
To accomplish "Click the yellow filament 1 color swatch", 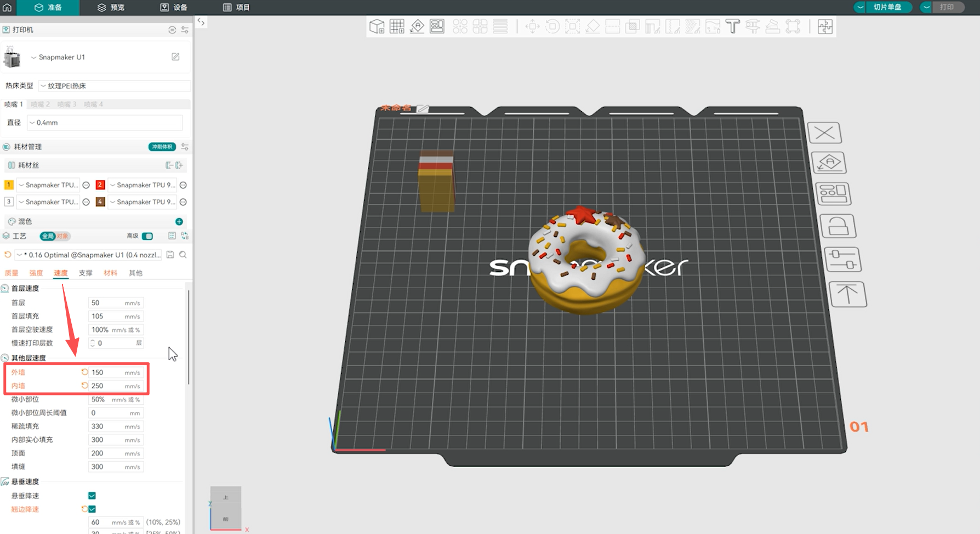I will click(x=9, y=185).
